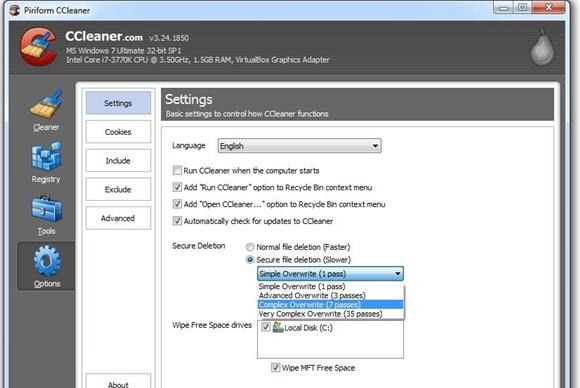The image size is (580, 388).
Task: Choose Complex Overwrite (7 passes) from list
Action: [330, 304]
